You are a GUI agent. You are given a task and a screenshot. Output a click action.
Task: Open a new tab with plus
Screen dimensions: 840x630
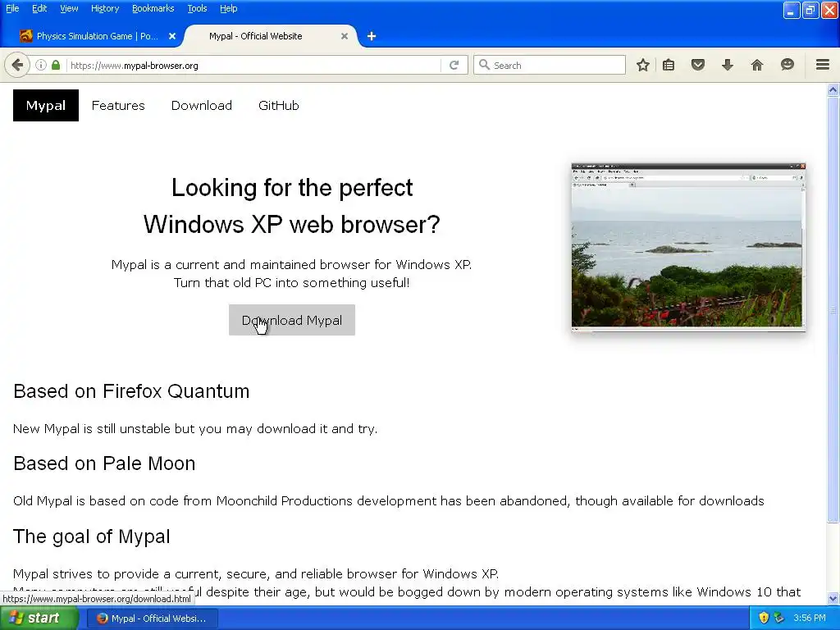pos(372,36)
